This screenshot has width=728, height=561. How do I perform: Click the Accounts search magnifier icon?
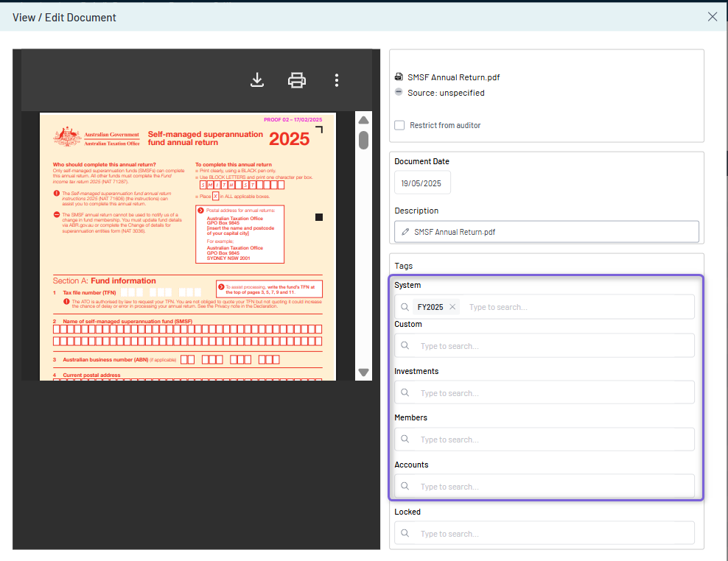(x=405, y=486)
